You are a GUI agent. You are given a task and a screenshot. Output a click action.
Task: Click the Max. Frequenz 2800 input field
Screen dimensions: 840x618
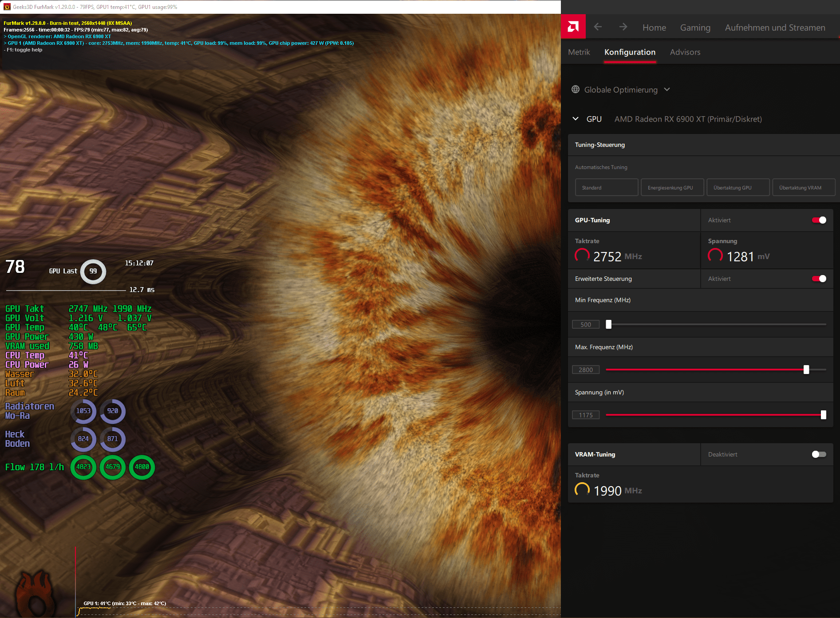(586, 370)
